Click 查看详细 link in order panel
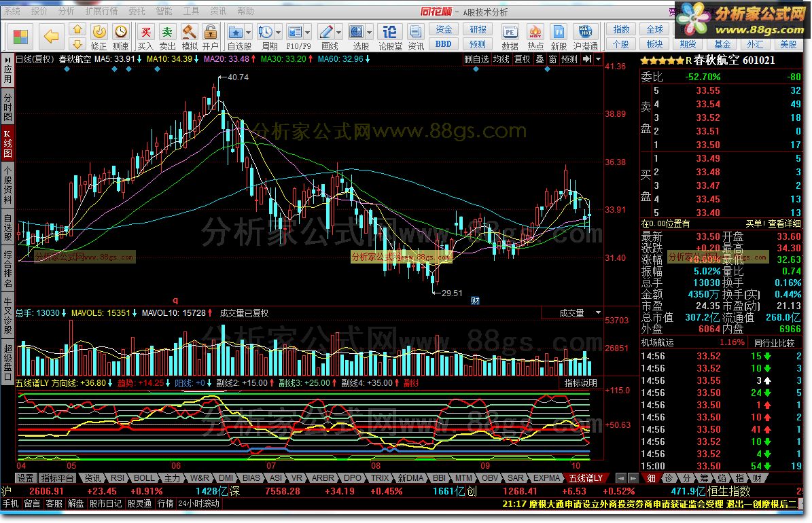This screenshot has width=812, height=523. pyautogui.click(x=785, y=223)
